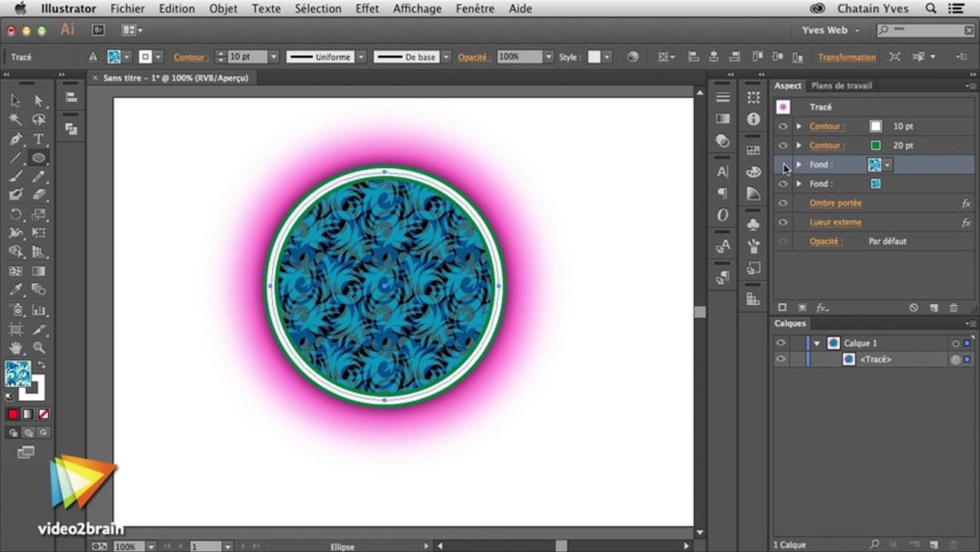
Task: Open the Info panel icon
Action: [x=754, y=119]
